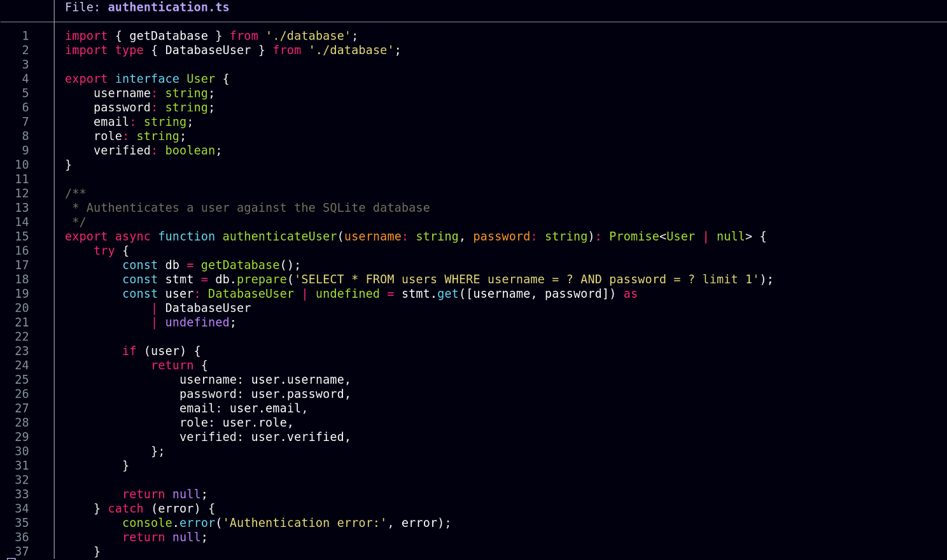Click user.email in the return object
This screenshot has width=947, height=560.
[265, 409]
